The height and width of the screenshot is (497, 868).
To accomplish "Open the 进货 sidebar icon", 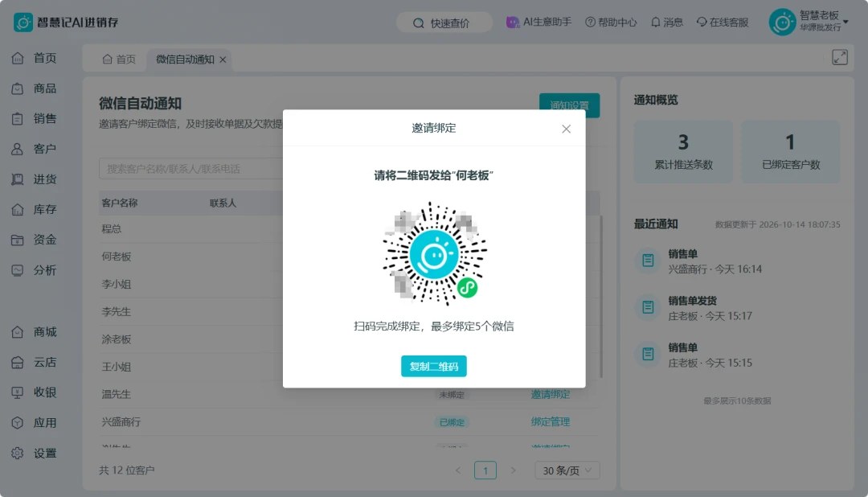I will click(x=18, y=179).
